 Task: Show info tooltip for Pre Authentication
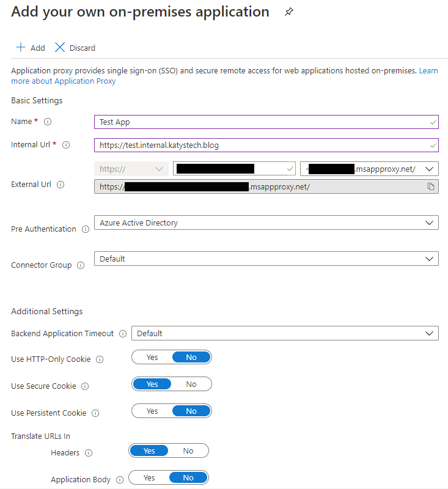[x=86, y=229]
